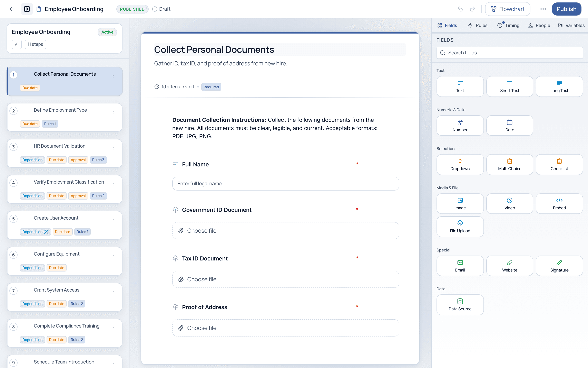Edit the Collect Personal Documents title

[280, 50]
